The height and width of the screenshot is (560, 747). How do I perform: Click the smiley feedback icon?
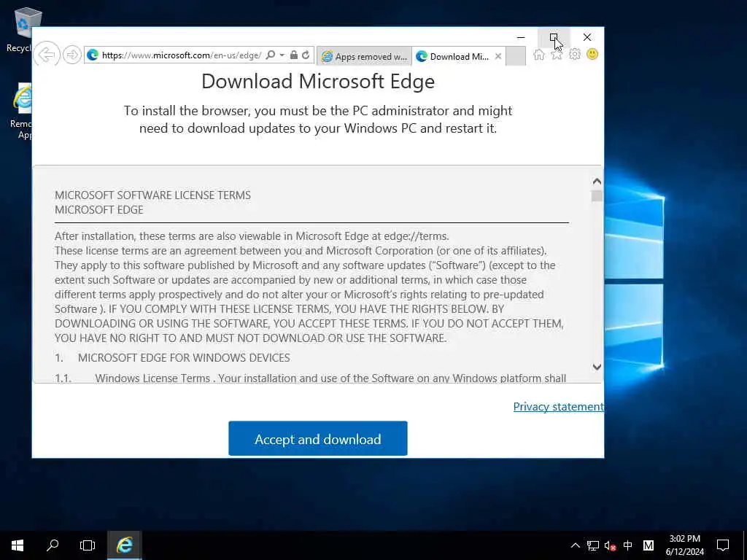(592, 54)
